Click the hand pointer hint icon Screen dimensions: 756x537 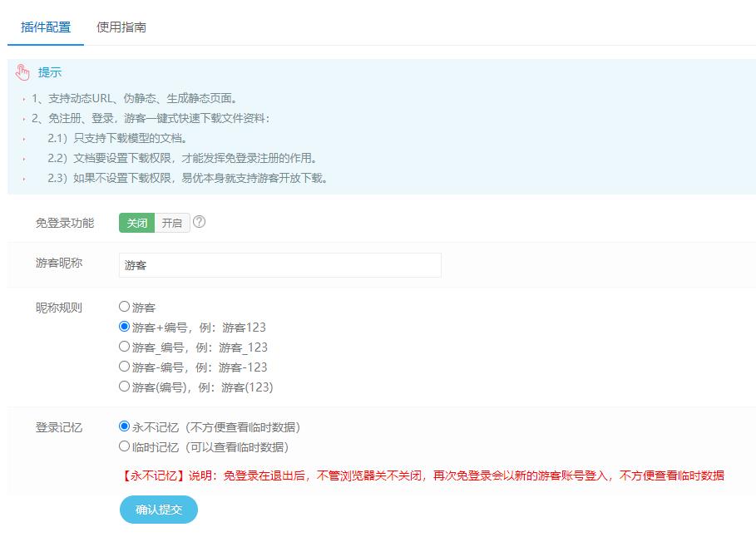[x=22, y=72]
